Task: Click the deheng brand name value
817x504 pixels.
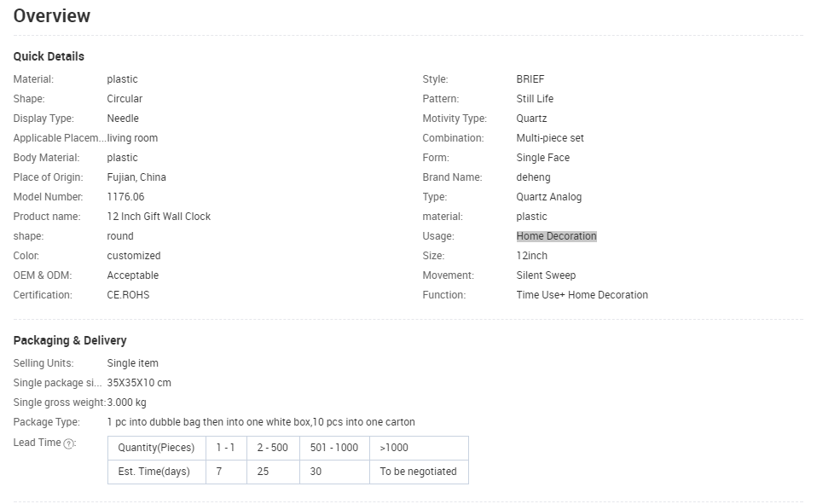Action: click(533, 177)
